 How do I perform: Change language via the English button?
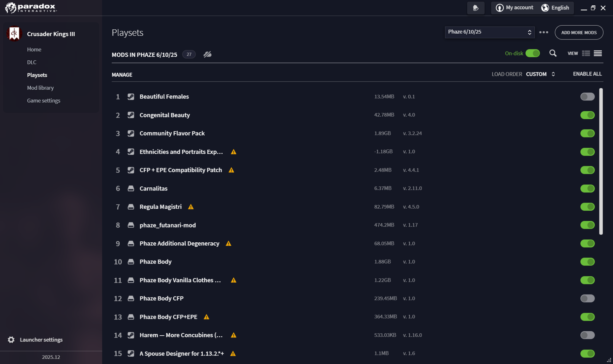555,8
